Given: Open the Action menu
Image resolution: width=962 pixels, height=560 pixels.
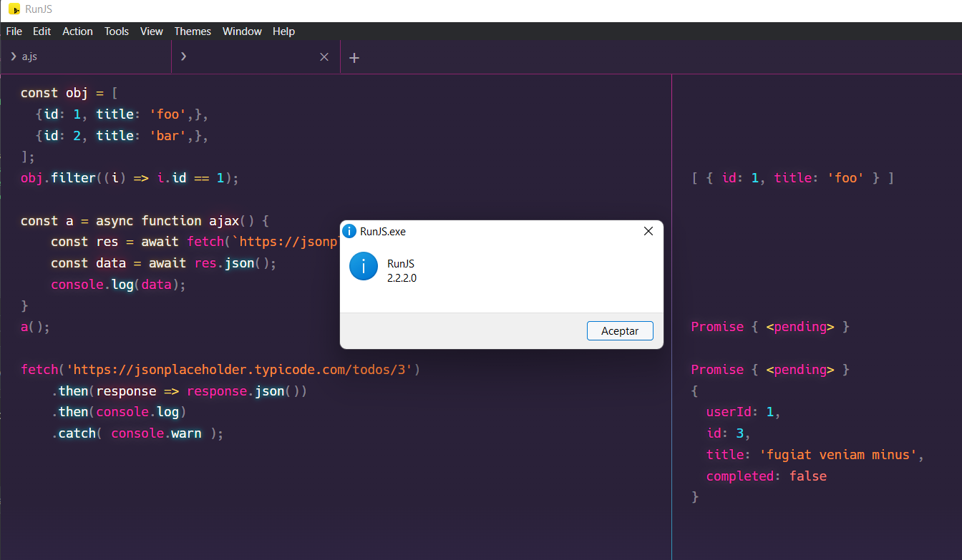Looking at the screenshot, I should [x=77, y=31].
